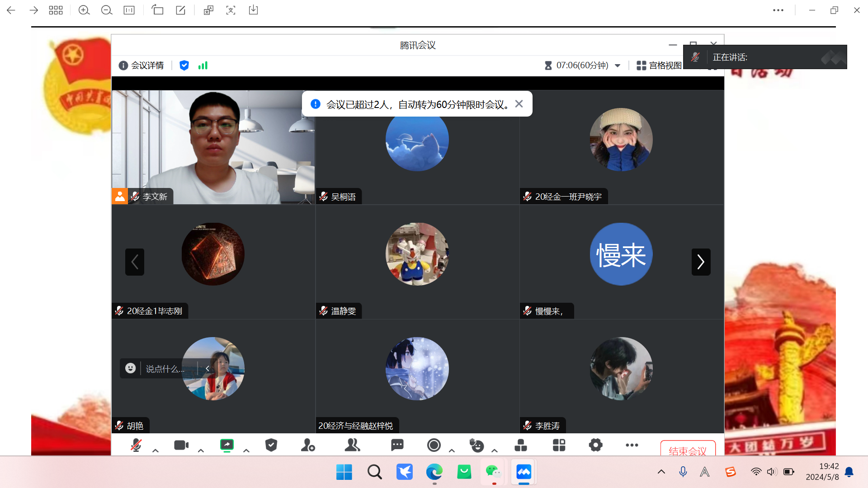868x488 pixels.
Task: Click the invite participant icon
Action: (x=308, y=446)
